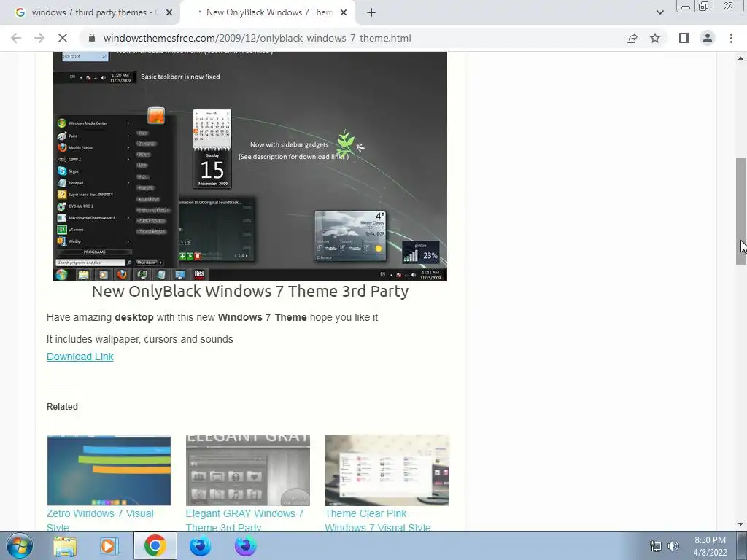The image size is (747, 560).
Task: Click the OnlyBlack theme preview image
Action: [x=250, y=166]
